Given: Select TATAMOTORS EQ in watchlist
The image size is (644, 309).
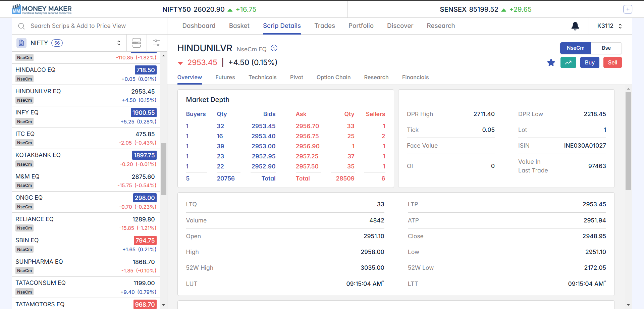Looking at the screenshot, I should tap(86, 304).
